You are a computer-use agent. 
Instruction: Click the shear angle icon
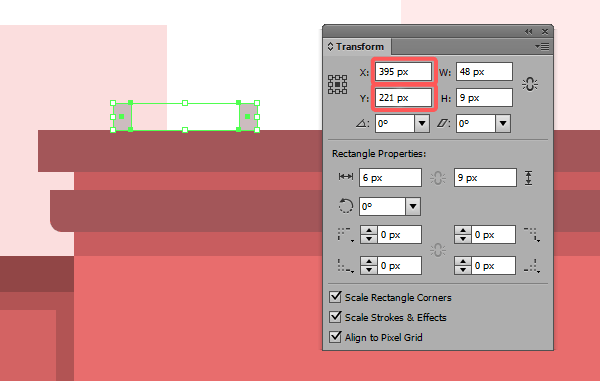[443, 124]
